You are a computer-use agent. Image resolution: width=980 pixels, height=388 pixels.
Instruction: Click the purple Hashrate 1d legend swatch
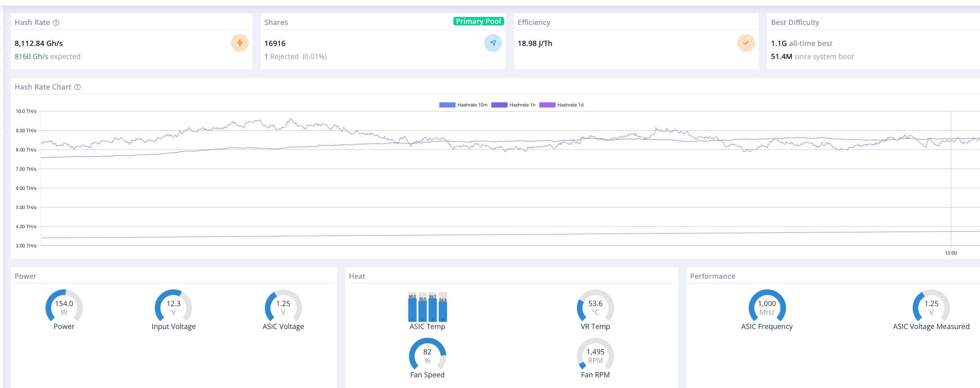point(547,105)
